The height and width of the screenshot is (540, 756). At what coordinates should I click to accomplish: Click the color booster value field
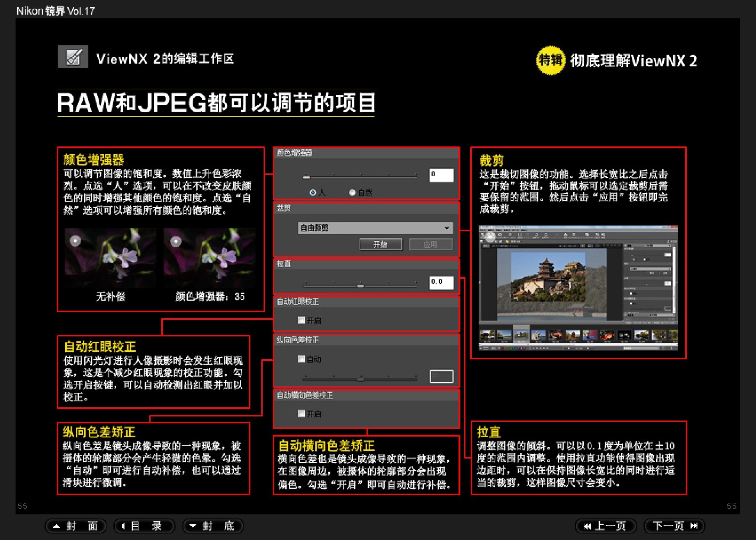point(441,175)
